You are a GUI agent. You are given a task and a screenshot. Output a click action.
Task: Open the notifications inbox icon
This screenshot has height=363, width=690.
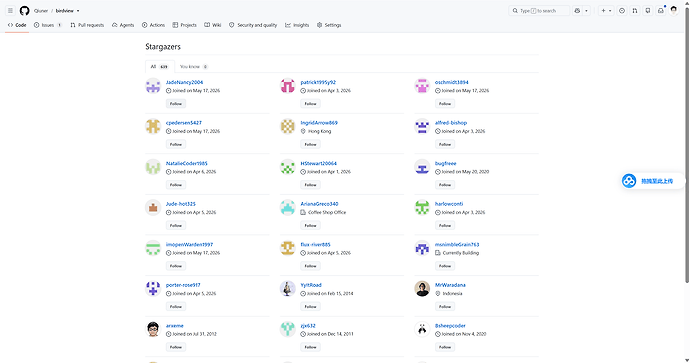click(x=661, y=11)
